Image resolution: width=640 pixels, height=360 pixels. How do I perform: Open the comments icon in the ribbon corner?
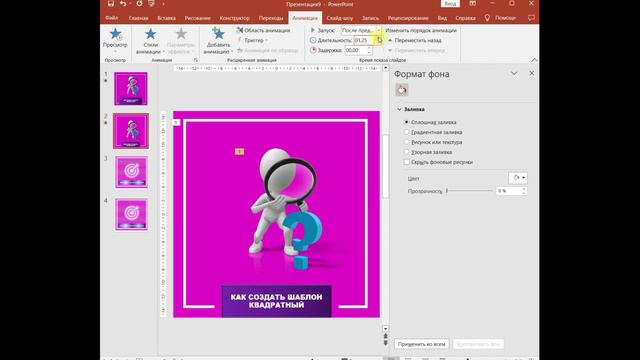(531, 18)
